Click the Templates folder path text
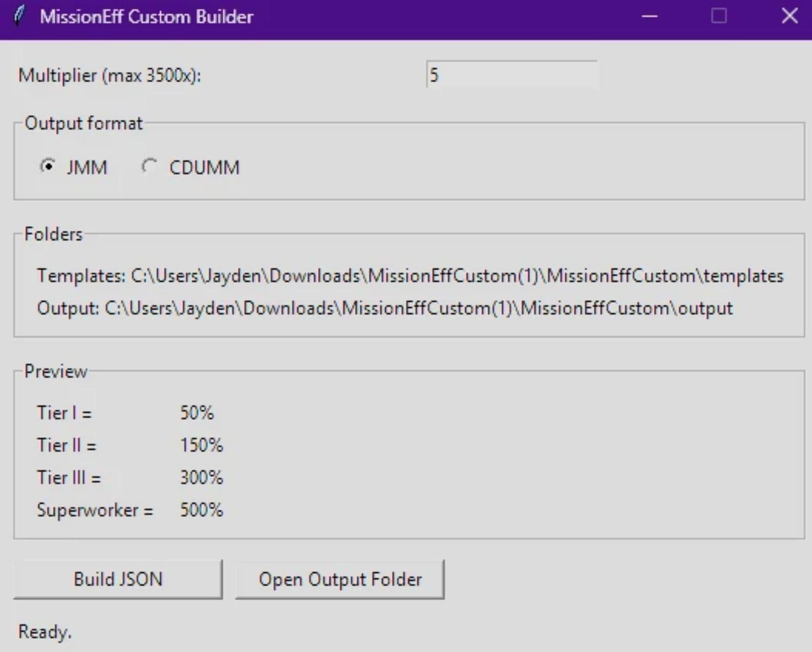The image size is (812, 652). pyautogui.click(x=410, y=276)
